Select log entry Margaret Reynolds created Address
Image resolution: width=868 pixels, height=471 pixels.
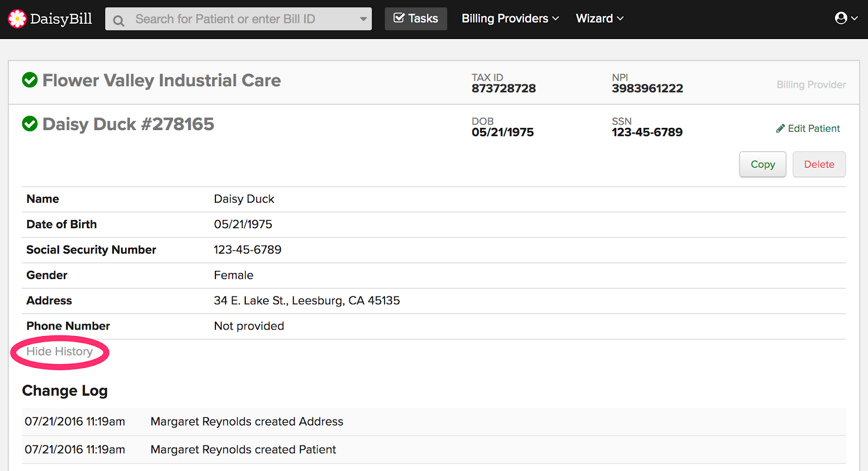247,422
